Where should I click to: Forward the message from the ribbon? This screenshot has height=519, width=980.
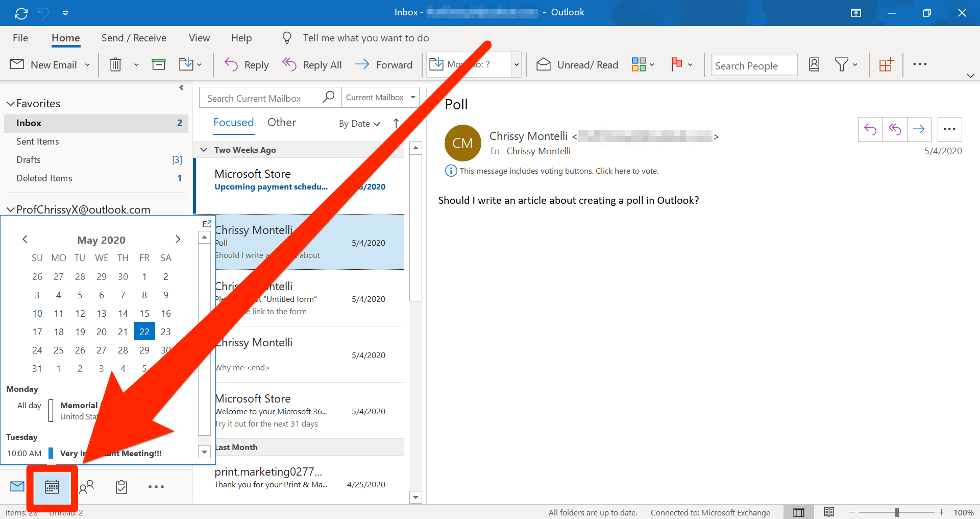point(384,64)
